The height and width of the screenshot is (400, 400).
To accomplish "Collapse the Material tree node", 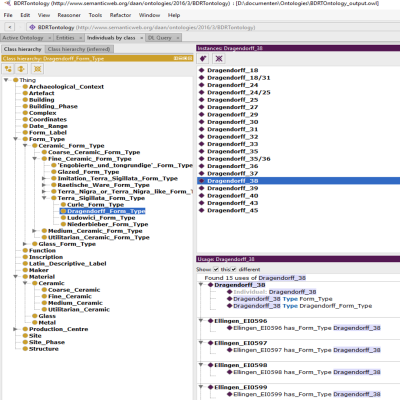I will [15, 277].
